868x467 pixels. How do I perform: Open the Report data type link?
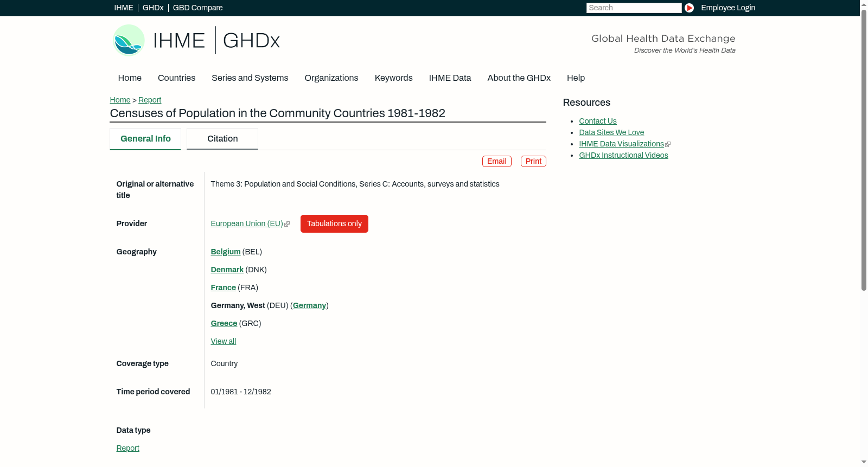pos(128,448)
